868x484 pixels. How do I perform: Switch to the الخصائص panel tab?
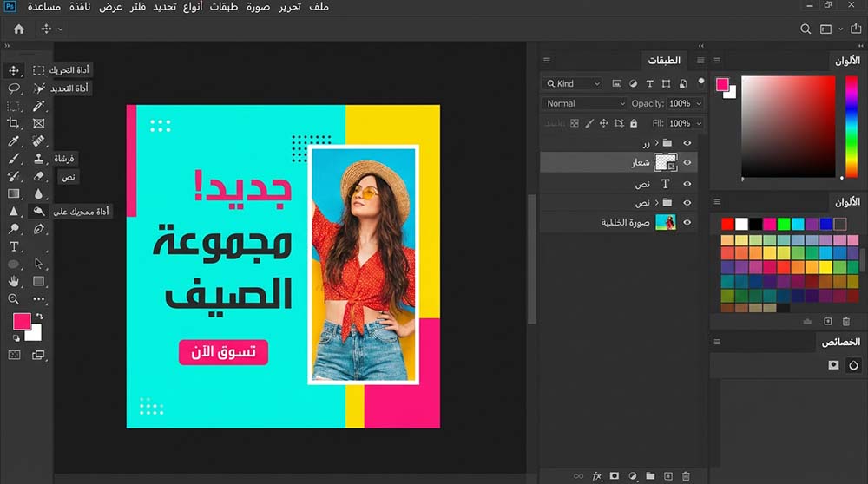[841, 343]
